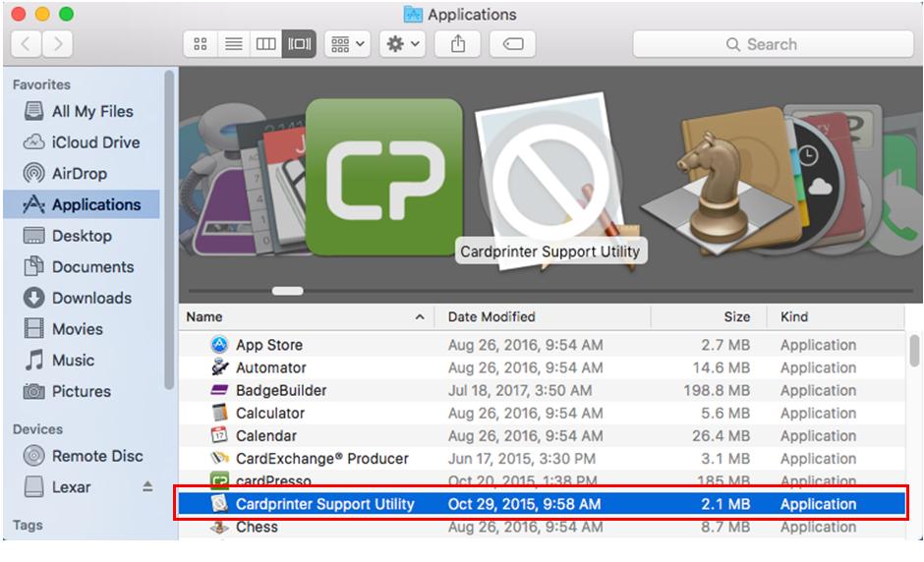Open AirDrop in the sidebar

point(79,174)
